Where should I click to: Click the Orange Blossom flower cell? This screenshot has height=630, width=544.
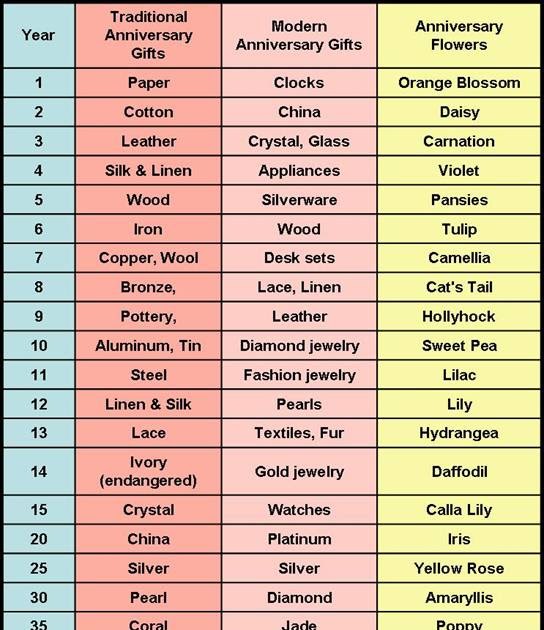[x=459, y=83]
